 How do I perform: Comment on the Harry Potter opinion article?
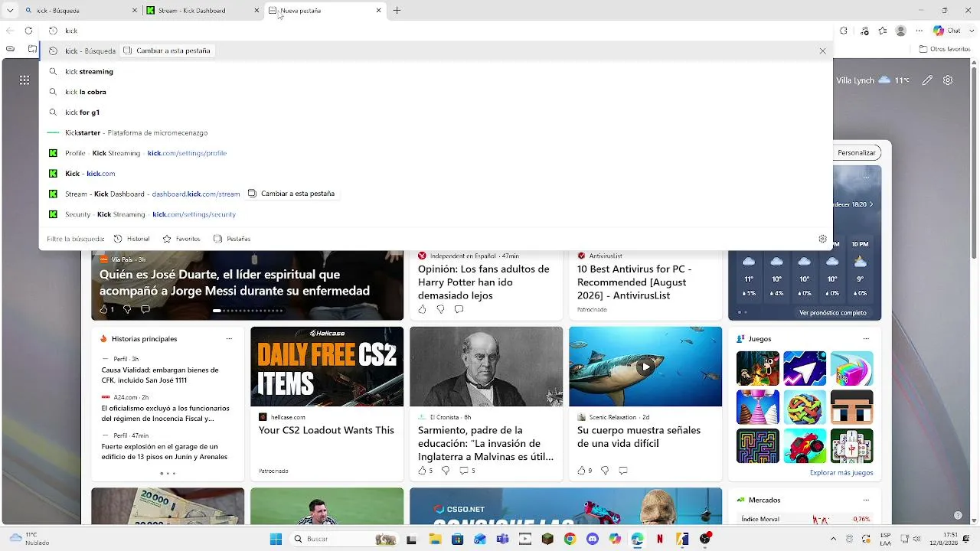459,309
